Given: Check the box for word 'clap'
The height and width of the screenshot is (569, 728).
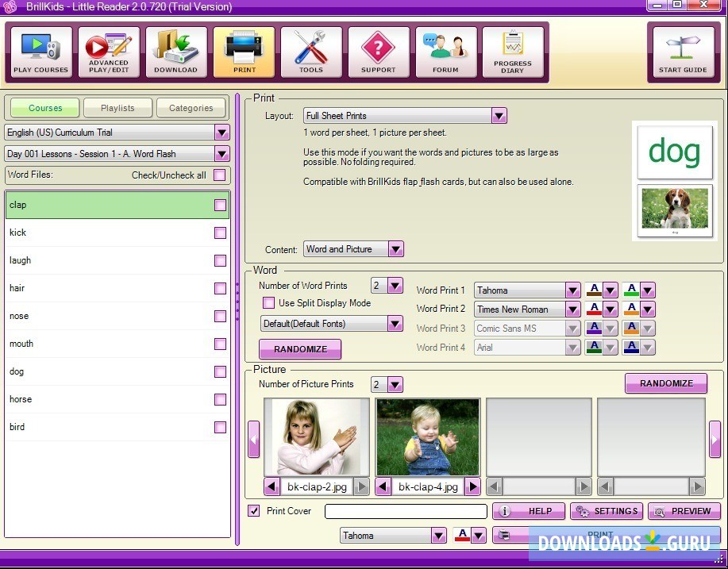Looking at the screenshot, I should click(x=220, y=205).
